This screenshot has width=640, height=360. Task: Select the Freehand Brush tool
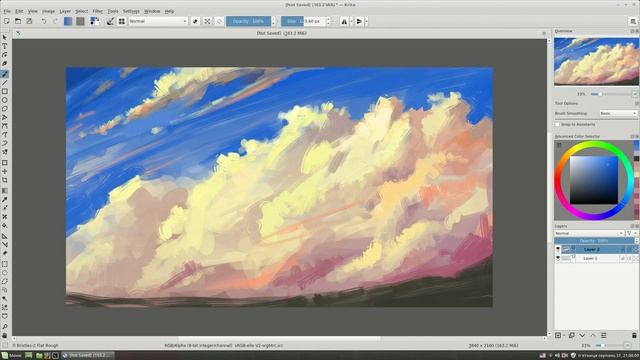click(x=5, y=74)
